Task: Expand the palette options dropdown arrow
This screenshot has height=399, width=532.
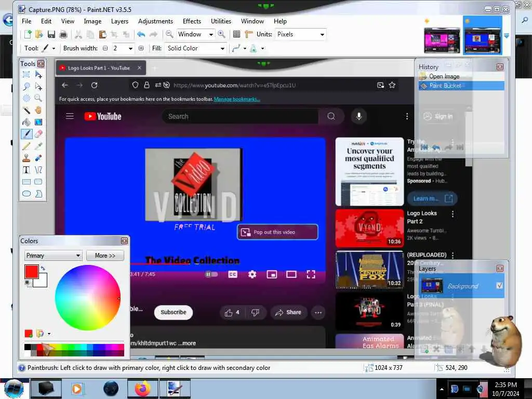Action: 49,334
